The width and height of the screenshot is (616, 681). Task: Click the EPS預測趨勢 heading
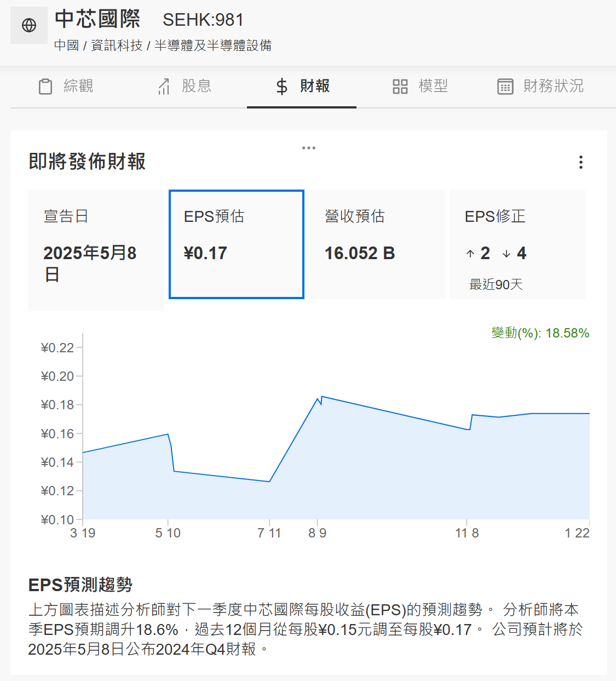(80, 585)
